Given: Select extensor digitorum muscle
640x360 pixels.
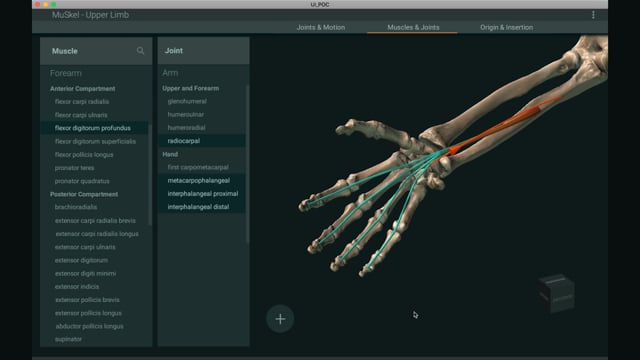Looking at the screenshot, I should click(x=81, y=260).
